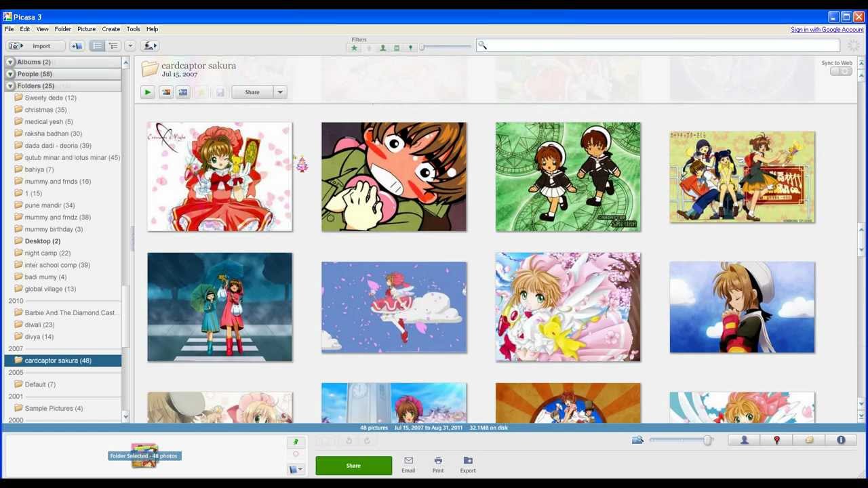868x488 pixels.
Task: Create a photo collage icon
Action: [x=165, y=92]
